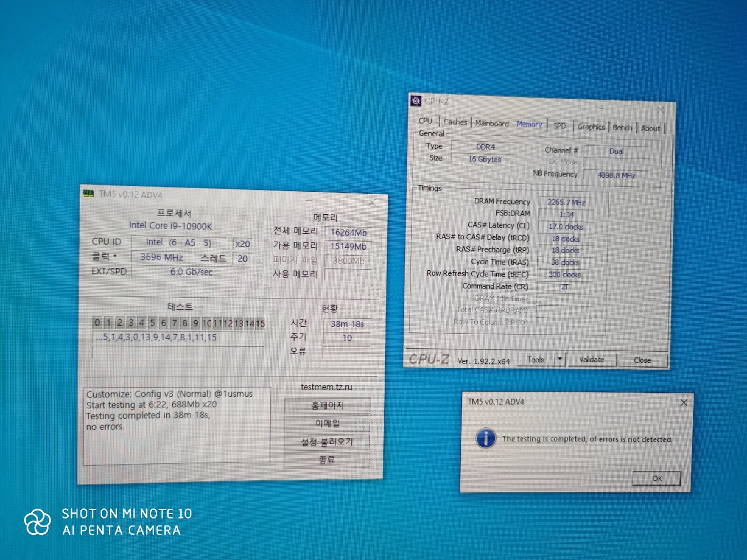Click the CPU ID value Intel (6 - A5 - 5)
This screenshot has height=560, width=747.
point(179,242)
